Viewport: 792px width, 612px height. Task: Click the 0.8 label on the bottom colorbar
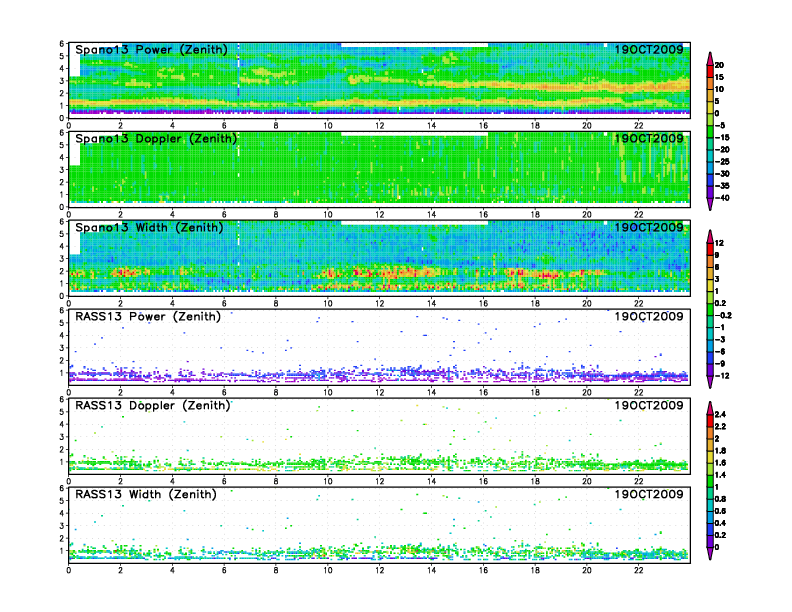pyautogui.click(x=720, y=499)
